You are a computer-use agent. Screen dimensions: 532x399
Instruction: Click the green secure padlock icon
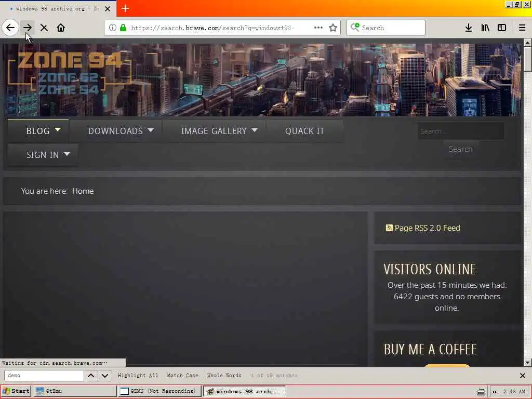pyautogui.click(x=123, y=28)
